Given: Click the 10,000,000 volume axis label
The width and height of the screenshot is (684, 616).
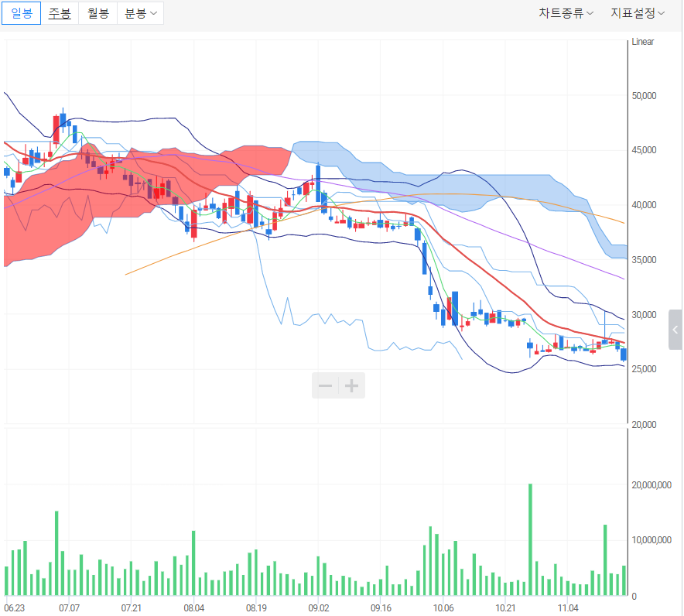Looking at the screenshot, I should (652, 540).
